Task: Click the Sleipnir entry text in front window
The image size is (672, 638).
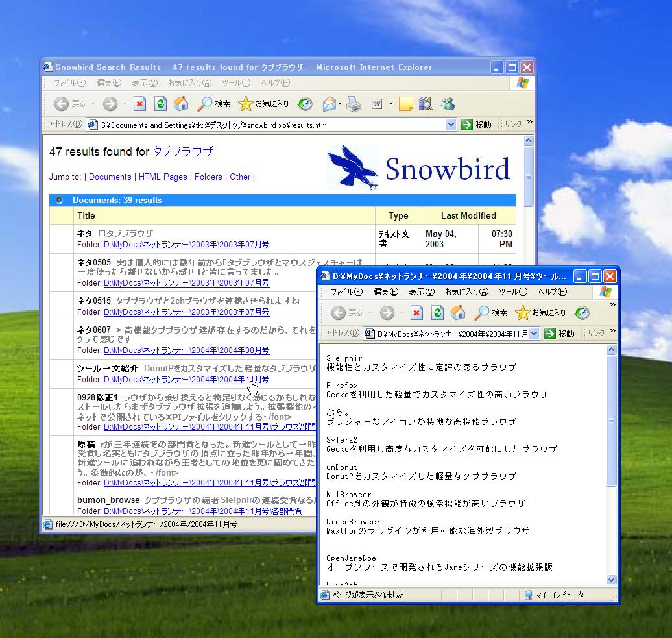Action: [344, 358]
